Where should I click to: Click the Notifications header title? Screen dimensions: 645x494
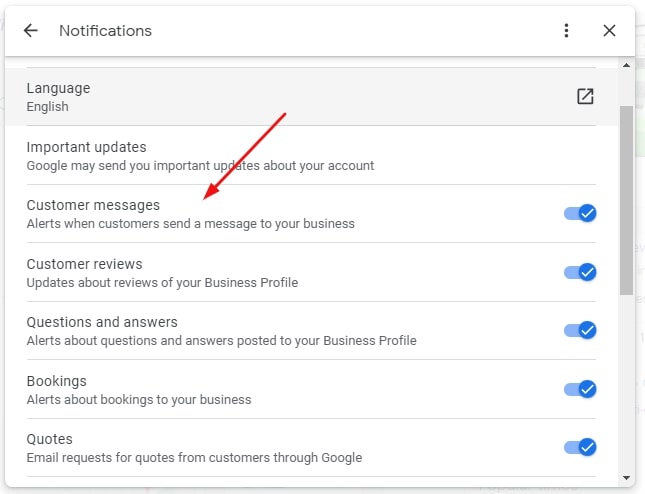click(x=105, y=31)
